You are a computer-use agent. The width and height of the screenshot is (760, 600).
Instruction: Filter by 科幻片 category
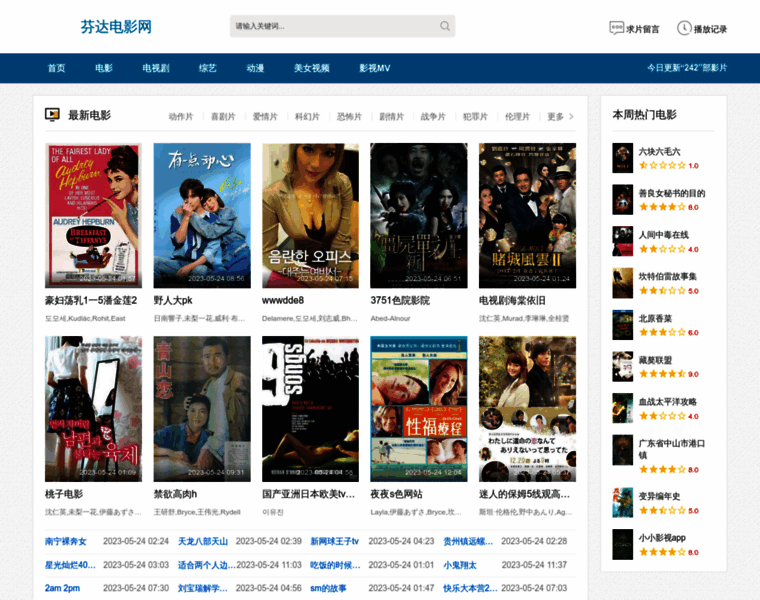pos(307,116)
